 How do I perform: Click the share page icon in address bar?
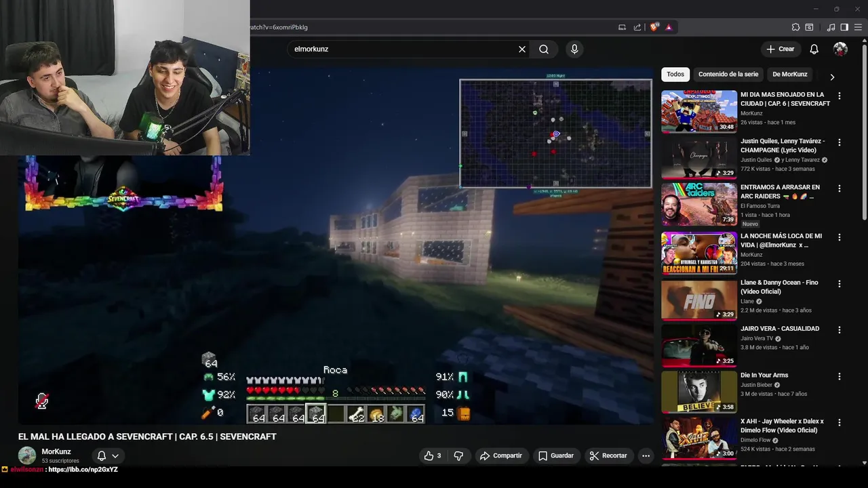[x=637, y=27]
